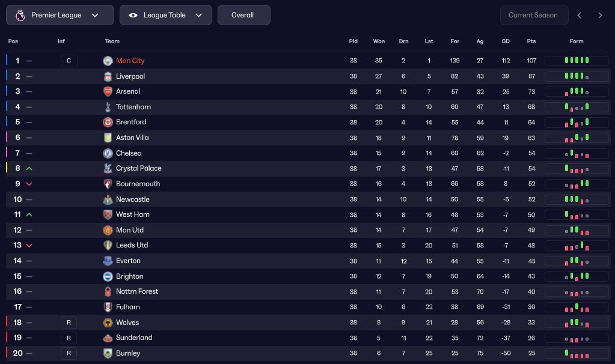Click the Current Season button

534,15
